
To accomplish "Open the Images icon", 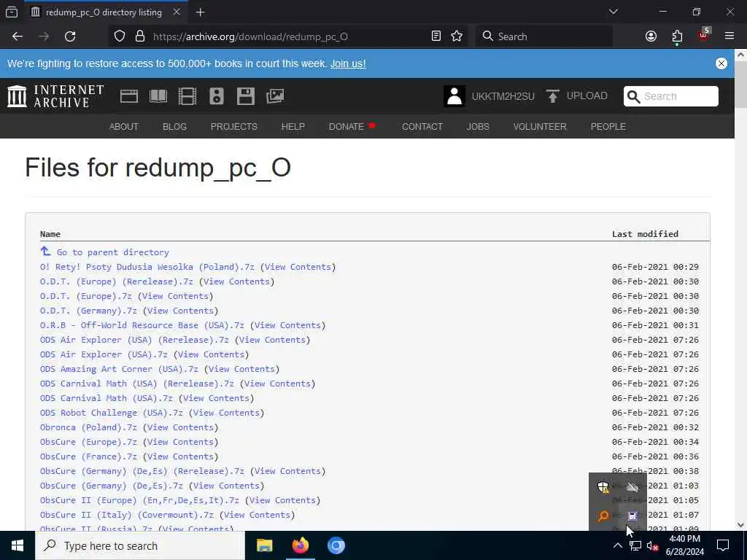I will [275, 96].
